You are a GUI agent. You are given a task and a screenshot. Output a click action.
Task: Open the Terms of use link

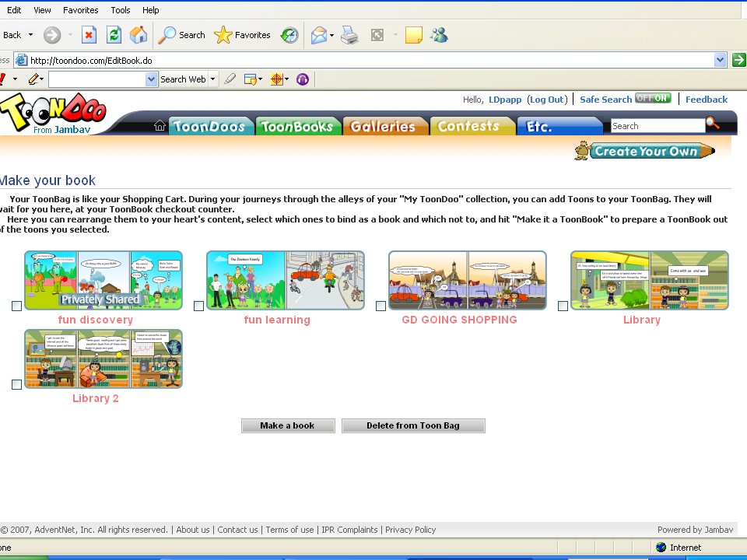coord(289,530)
